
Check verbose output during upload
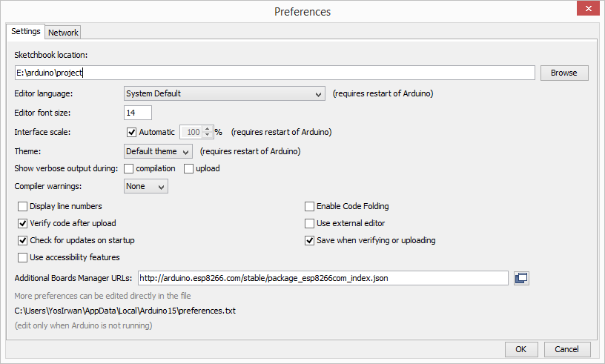click(188, 168)
